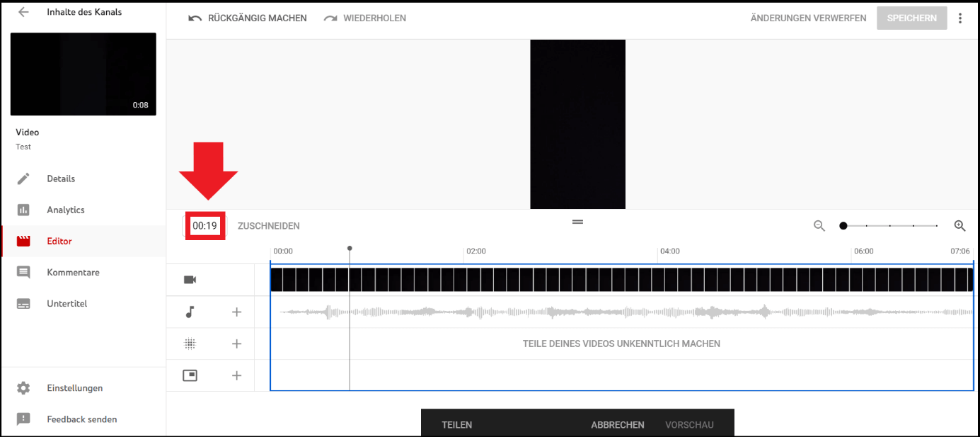Zoom out the timeline with minus magnifier
Screen dimensions: 980x437
point(819,226)
